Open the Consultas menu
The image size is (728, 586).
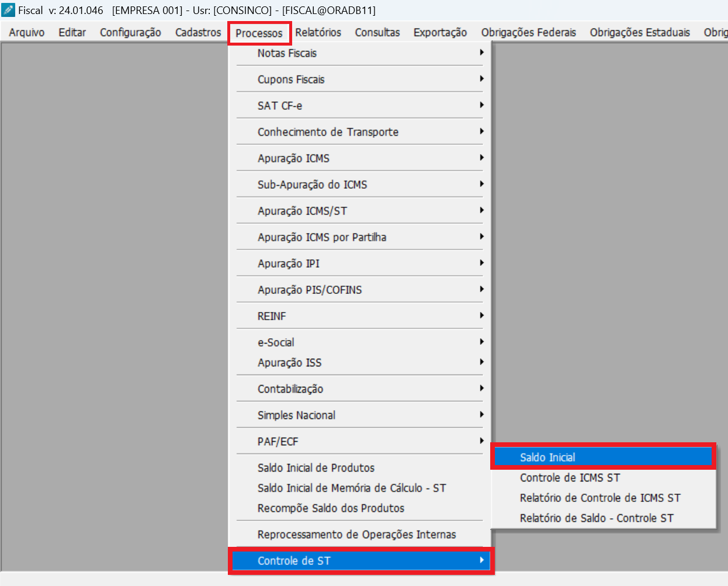point(377,33)
